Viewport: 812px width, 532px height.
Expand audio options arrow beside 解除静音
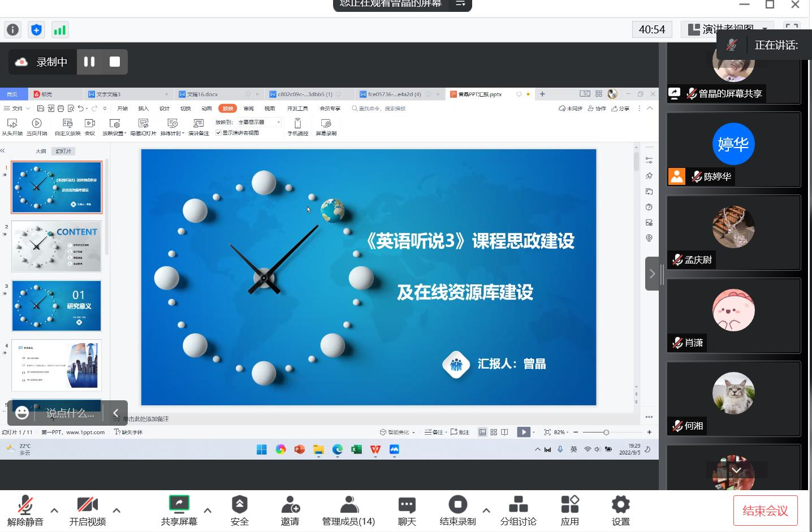(x=54, y=511)
